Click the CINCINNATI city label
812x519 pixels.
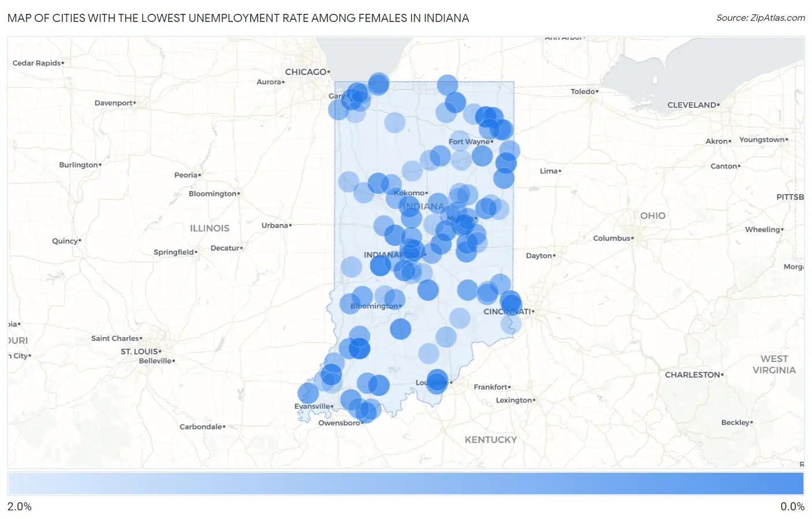point(507,311)
